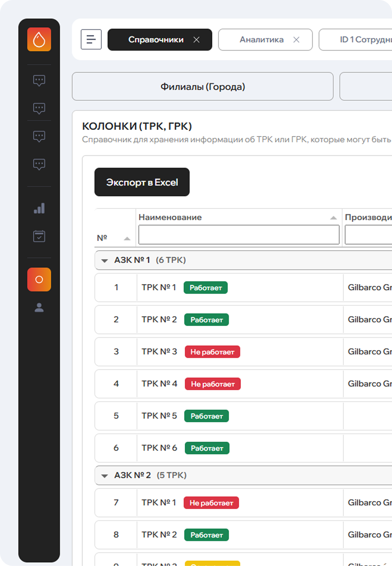Click the calendar checkmark sidebar icon

pos(39,236)
